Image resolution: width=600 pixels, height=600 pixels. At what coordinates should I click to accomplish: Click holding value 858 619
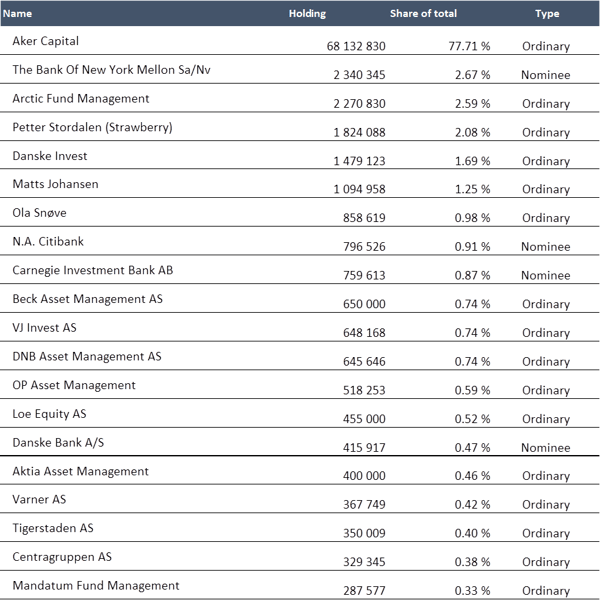(x=364, y=218)
